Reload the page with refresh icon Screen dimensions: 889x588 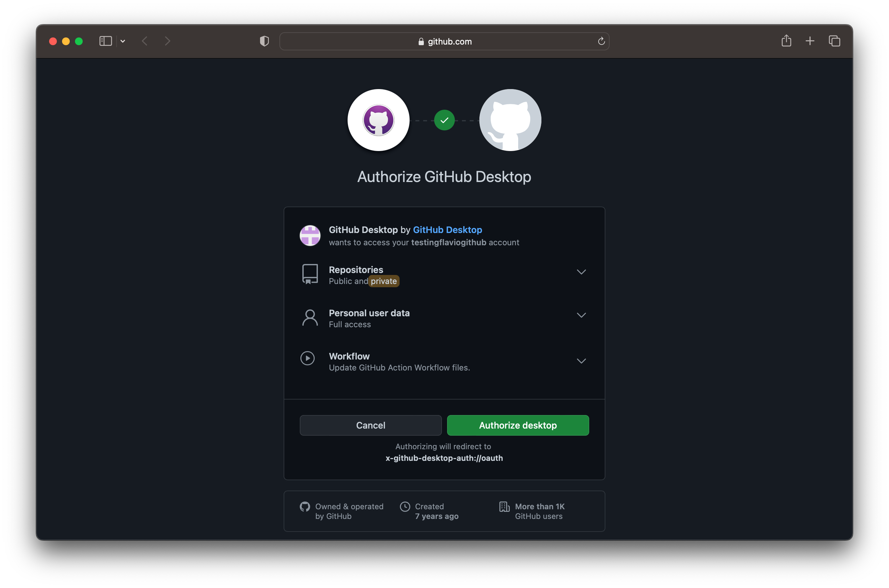tap(601, 41)
